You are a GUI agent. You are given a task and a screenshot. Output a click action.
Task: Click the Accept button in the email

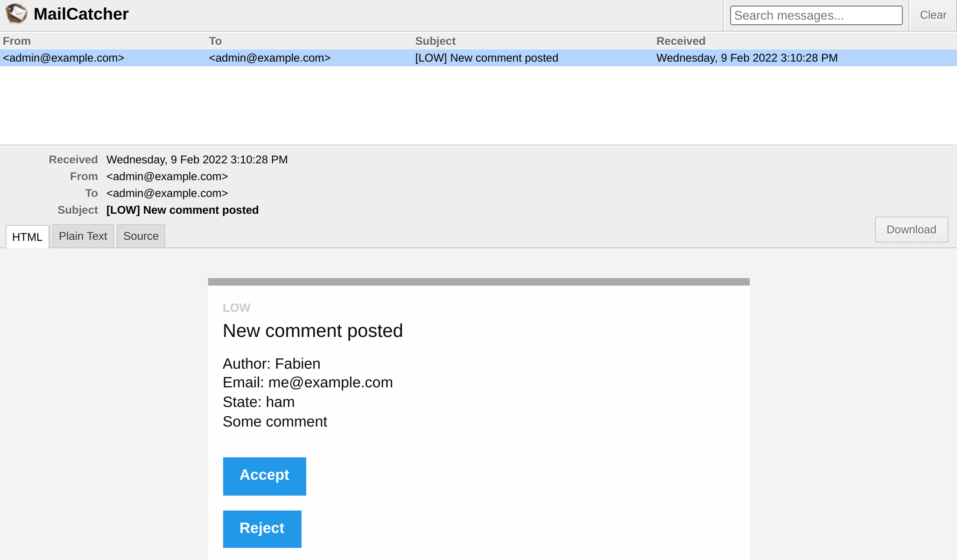click(264, 476)
